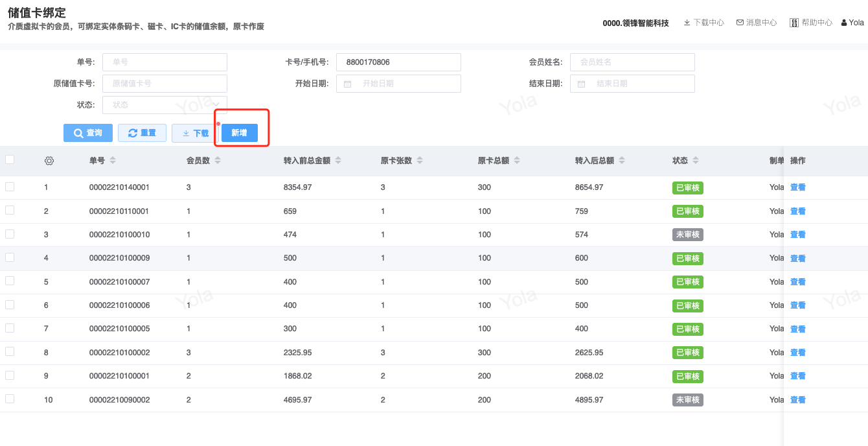Click the calendar icon in 开始日期 field
The image size is (868, 446).
click(347, 84)
